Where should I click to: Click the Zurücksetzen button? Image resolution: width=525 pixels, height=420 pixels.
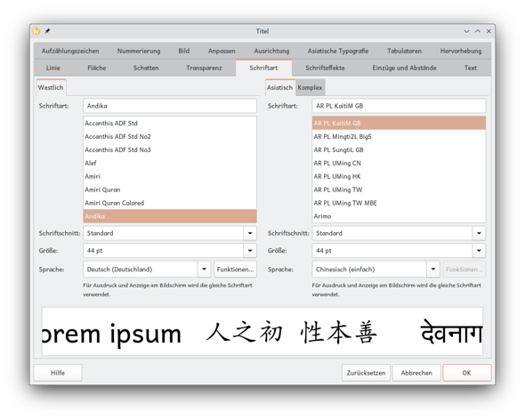[366, 373]
